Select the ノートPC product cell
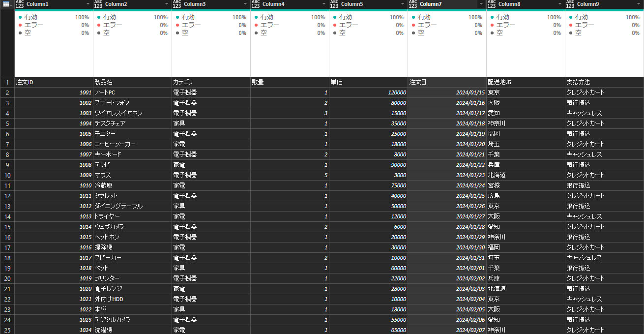The image size is (644, 334). coord(133,92)
